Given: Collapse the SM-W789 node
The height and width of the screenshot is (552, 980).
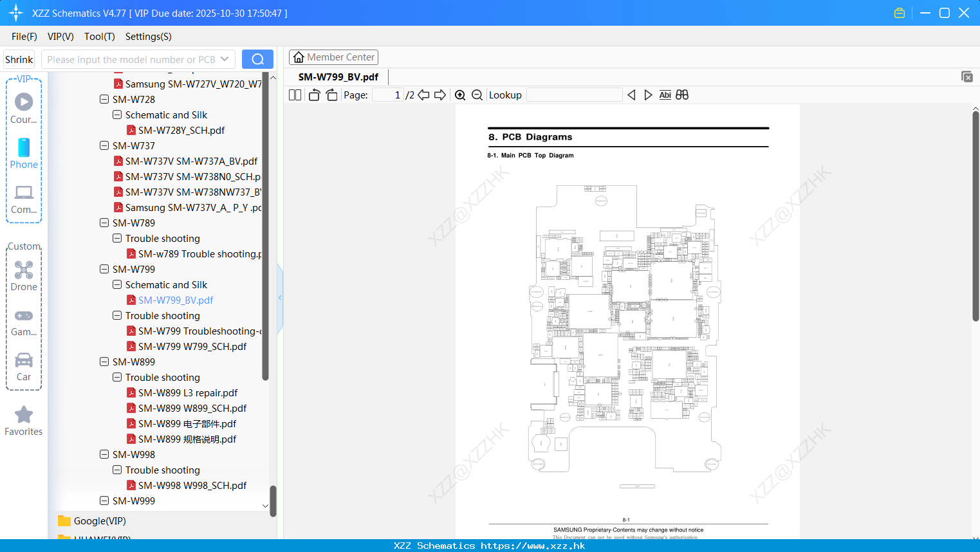Looking at the screenshot, I should click(x=104, y=223).
